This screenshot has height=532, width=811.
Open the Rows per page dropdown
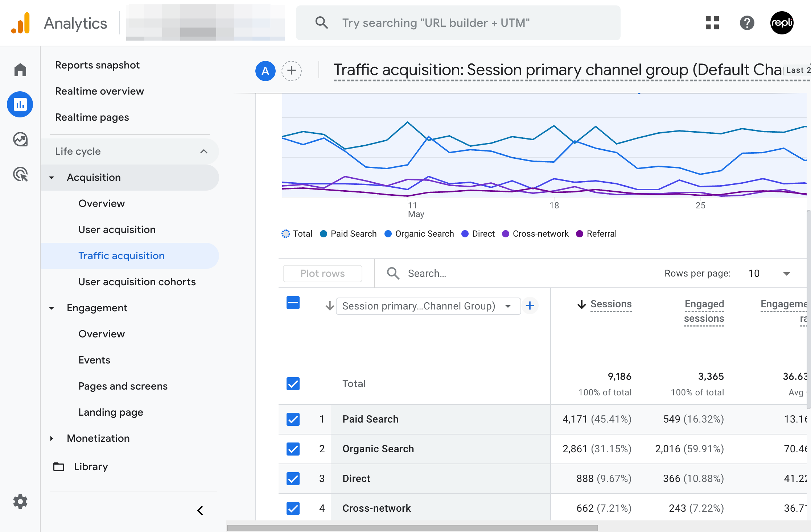[769, 273]
